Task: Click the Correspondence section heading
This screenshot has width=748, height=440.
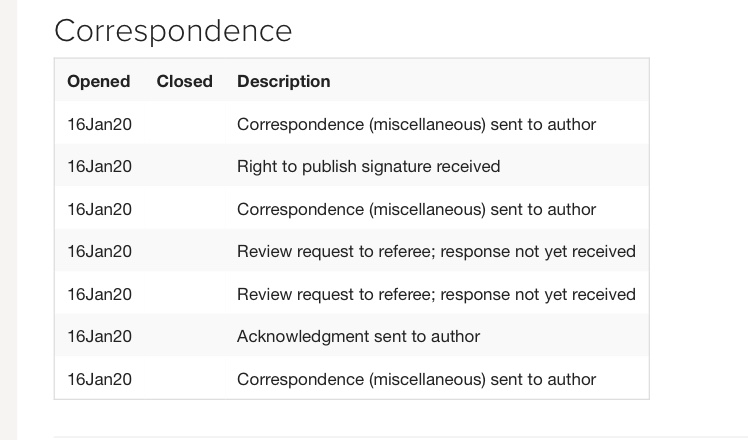Action: (173, 31)
